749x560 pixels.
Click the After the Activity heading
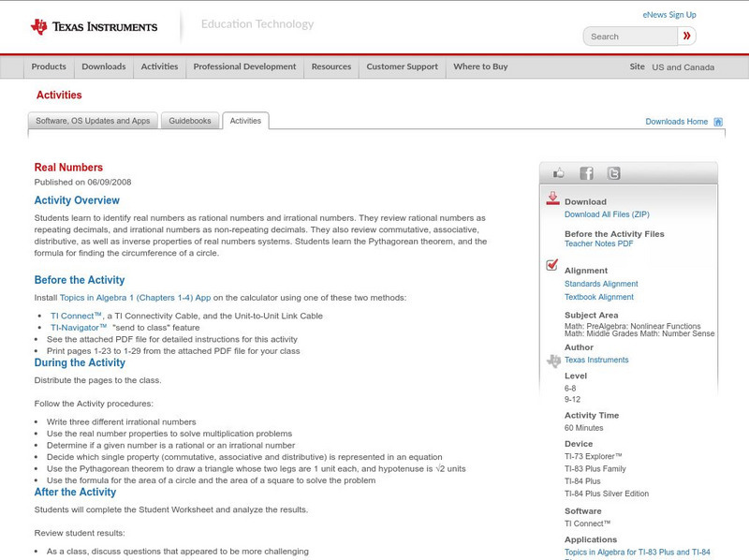coord(75,493)
